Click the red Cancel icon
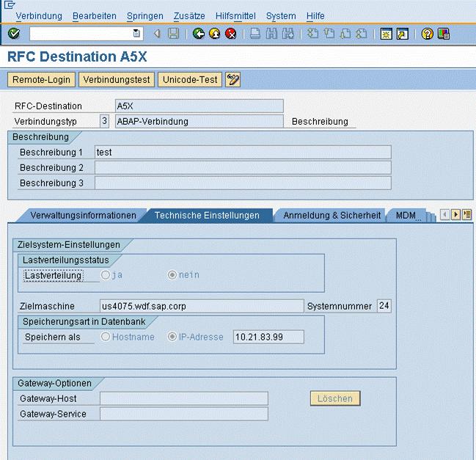 pos(231,34)
